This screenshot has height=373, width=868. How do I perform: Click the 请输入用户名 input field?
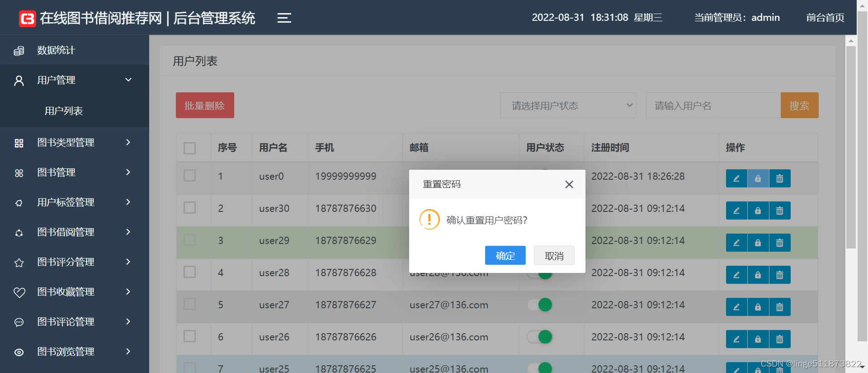coord(713,105)
